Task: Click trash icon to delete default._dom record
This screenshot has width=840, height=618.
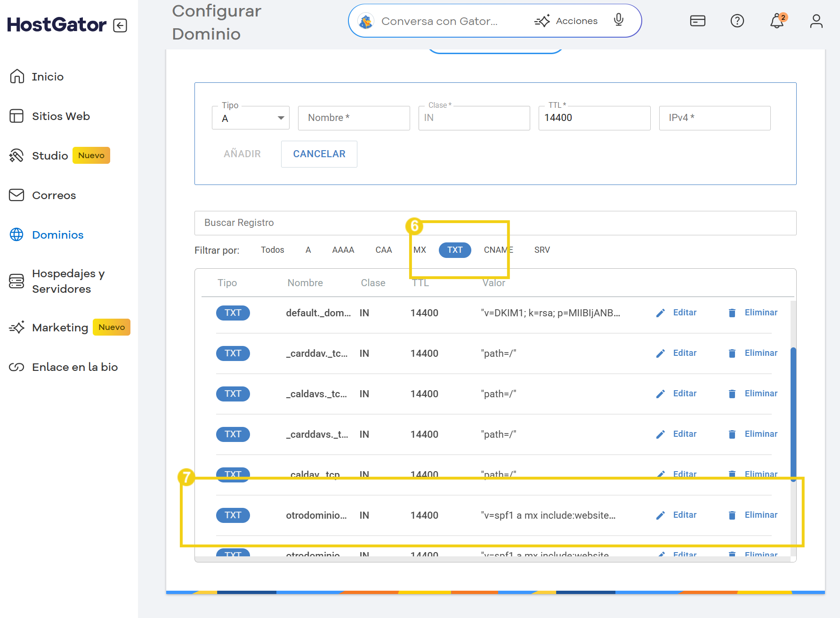Action: pyautogui.click(x=732, y=313)
